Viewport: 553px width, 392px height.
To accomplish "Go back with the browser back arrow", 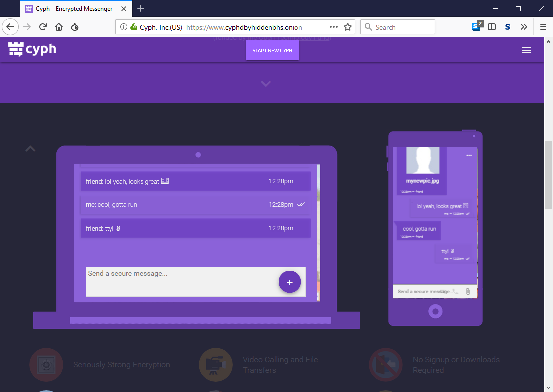I will point(10,27).
